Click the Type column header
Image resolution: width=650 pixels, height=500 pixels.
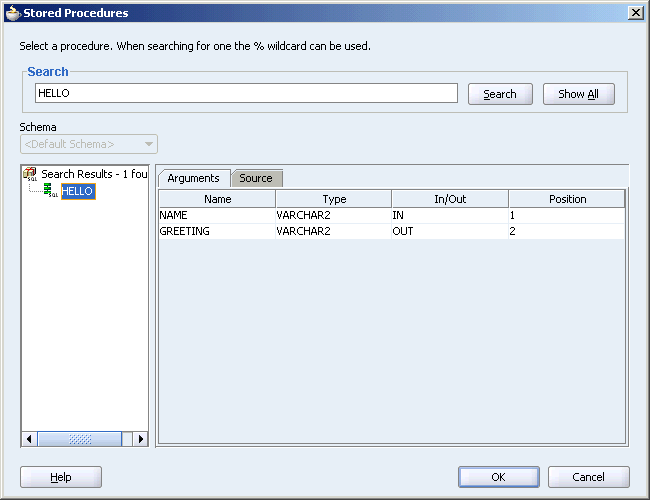point(334,199)
